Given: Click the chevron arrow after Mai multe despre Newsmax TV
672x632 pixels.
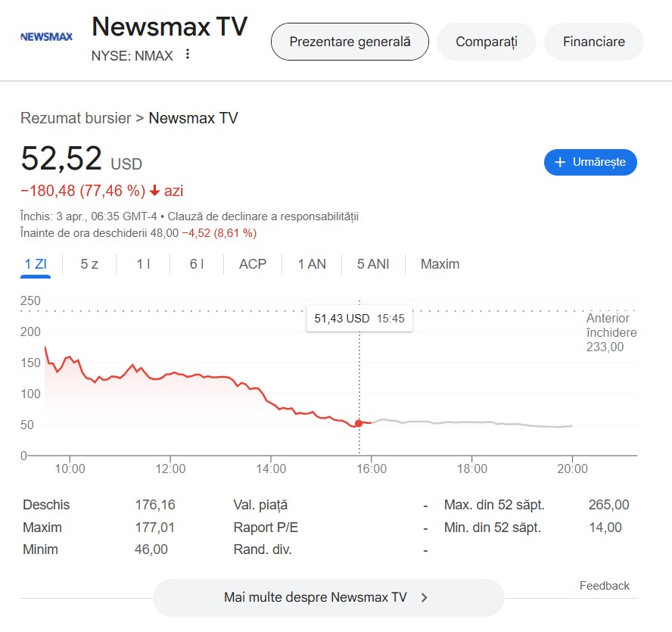Looking at the screenshot, I should (x=424, y=598).
